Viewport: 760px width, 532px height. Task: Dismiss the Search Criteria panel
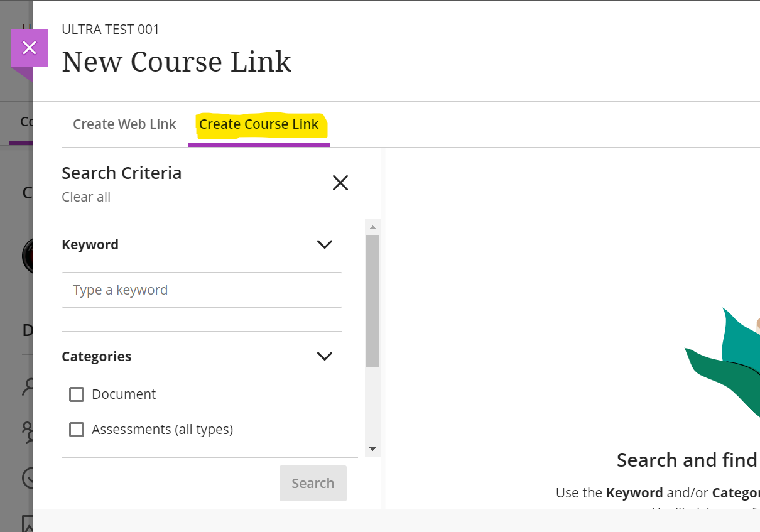click(340, 183)
